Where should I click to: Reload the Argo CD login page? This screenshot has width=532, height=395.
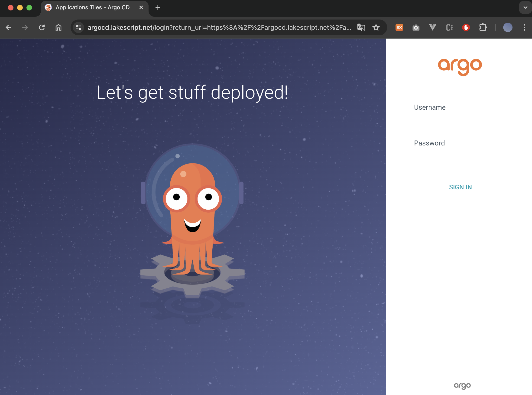[42, 27]
